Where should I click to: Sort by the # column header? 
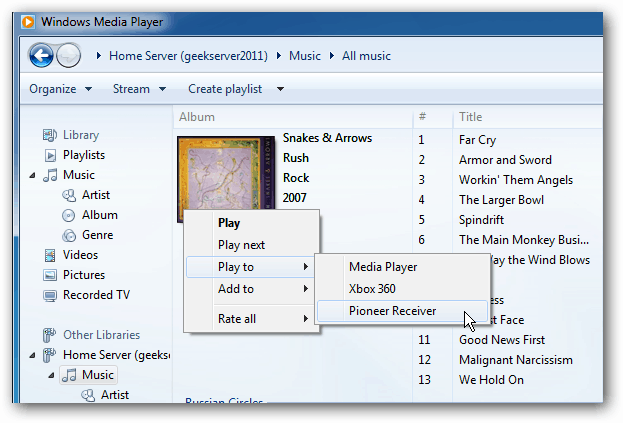point(433,117)
